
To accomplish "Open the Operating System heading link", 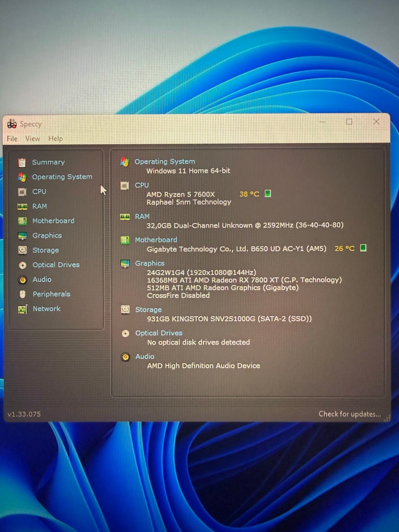I will pyautogui.click(x=165, y=162).
